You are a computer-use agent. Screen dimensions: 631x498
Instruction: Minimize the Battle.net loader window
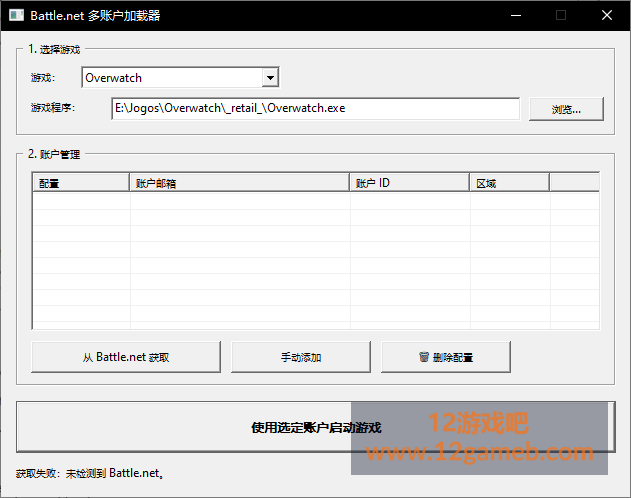coord(516,16)
